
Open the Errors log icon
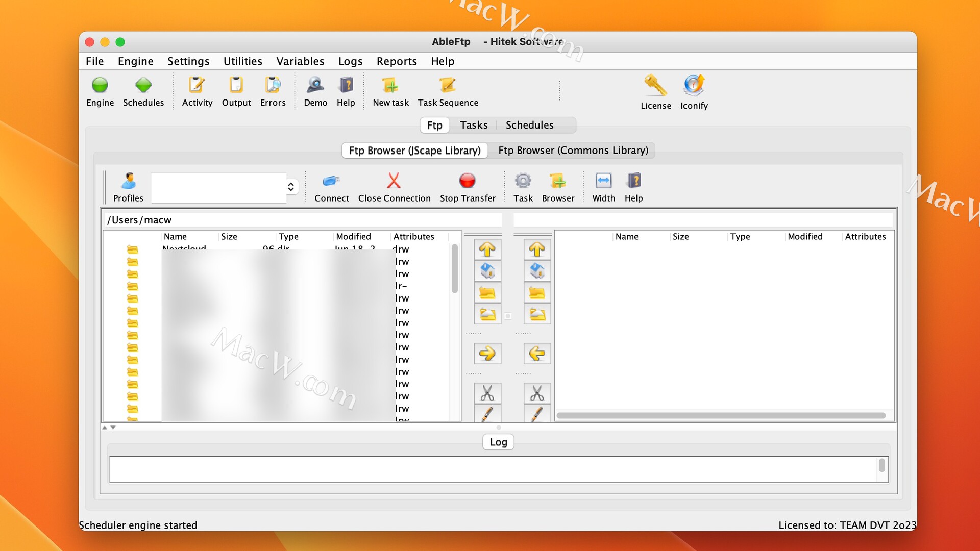pos(273,85)
